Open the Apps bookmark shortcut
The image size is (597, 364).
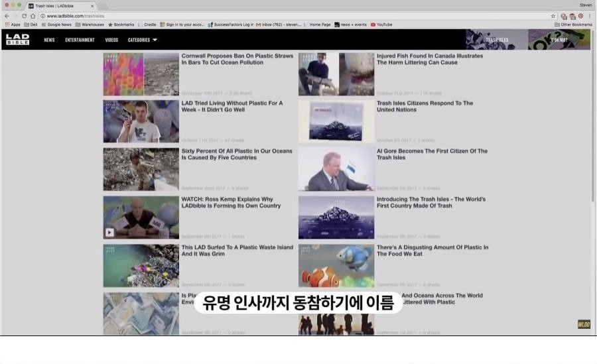pyautogui.click(x=13, y=25)
